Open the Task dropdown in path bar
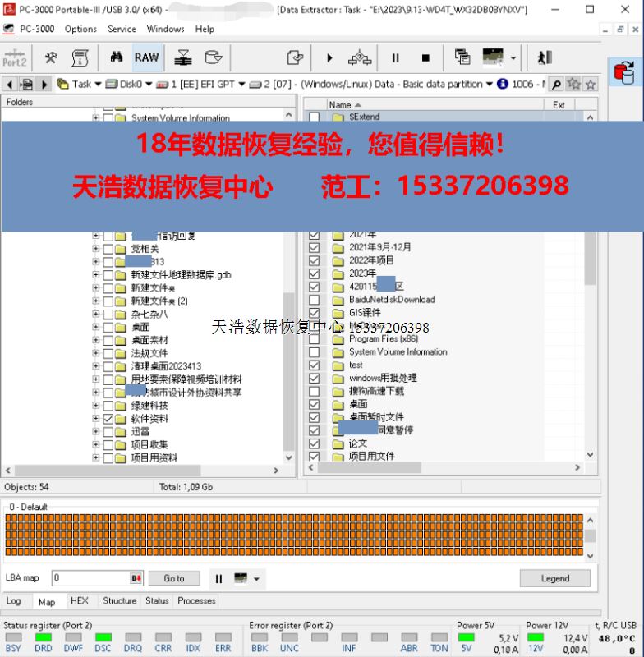The image size is (644, 657). tap(98, 84)
